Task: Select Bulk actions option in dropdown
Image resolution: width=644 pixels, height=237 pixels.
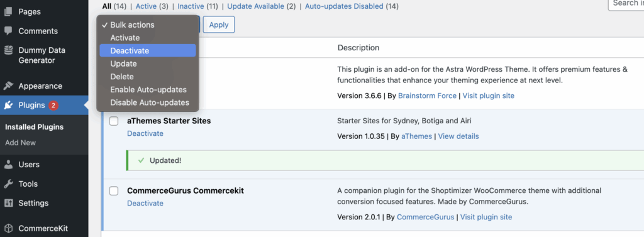Action: (148, 25)
